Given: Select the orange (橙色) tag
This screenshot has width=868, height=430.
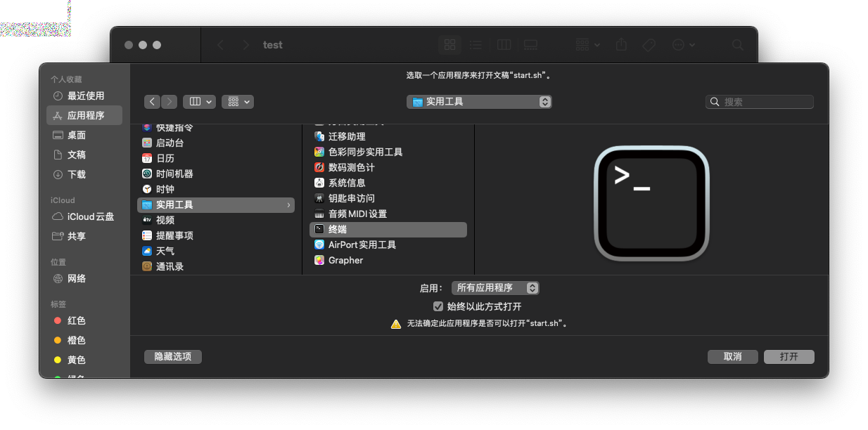Looking at the screenshot, I should click(84, 340).
